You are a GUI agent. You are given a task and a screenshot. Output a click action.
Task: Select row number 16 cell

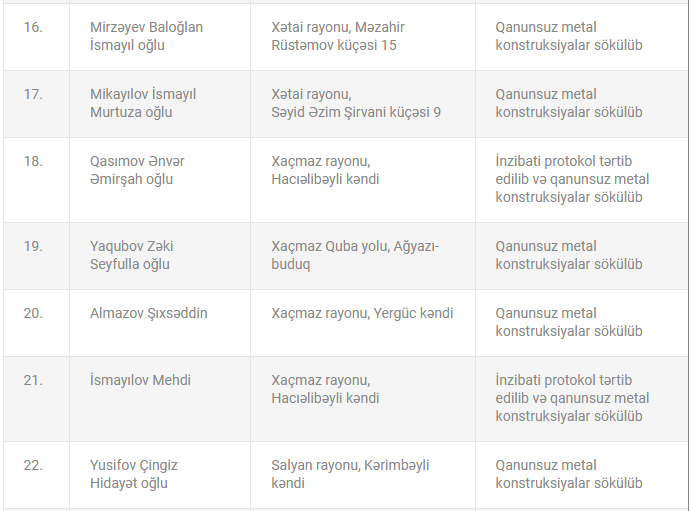tap(36, 37)
